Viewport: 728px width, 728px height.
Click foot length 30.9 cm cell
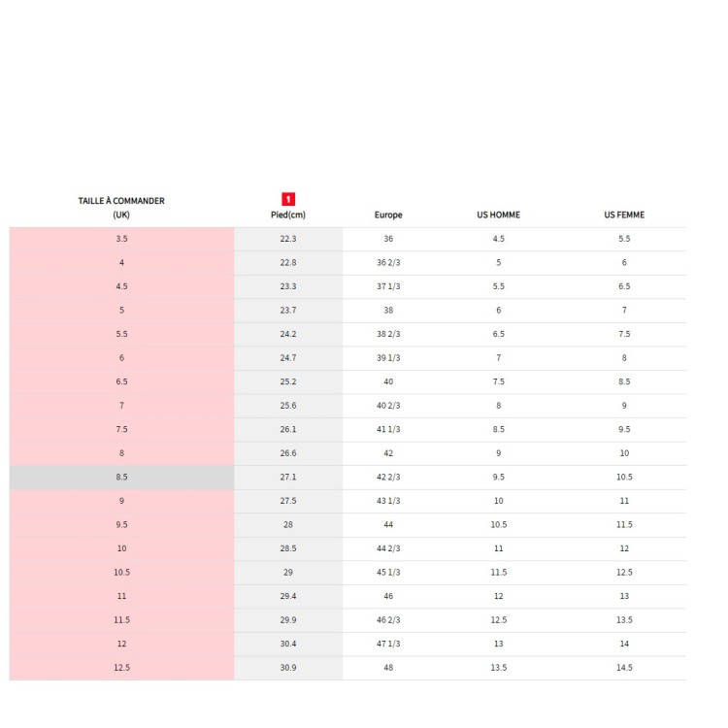click(288, 668)
